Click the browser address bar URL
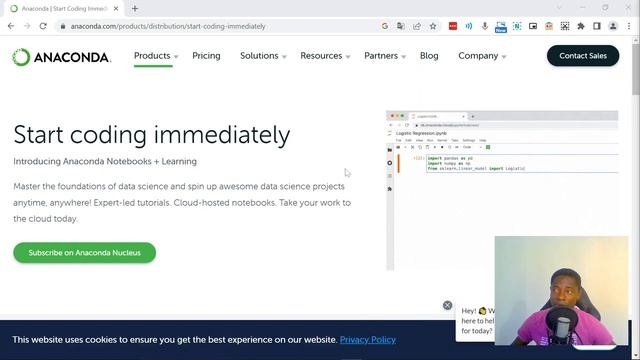640x360 pixels. point(168,26)
